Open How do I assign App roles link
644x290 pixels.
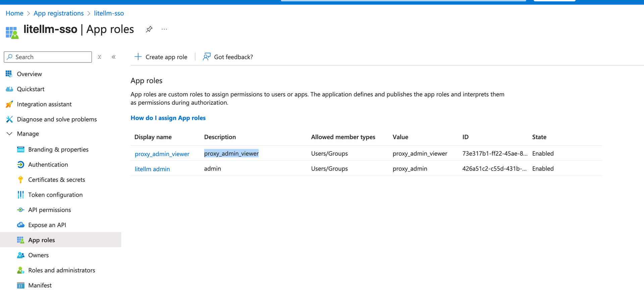tap(168, 118)
